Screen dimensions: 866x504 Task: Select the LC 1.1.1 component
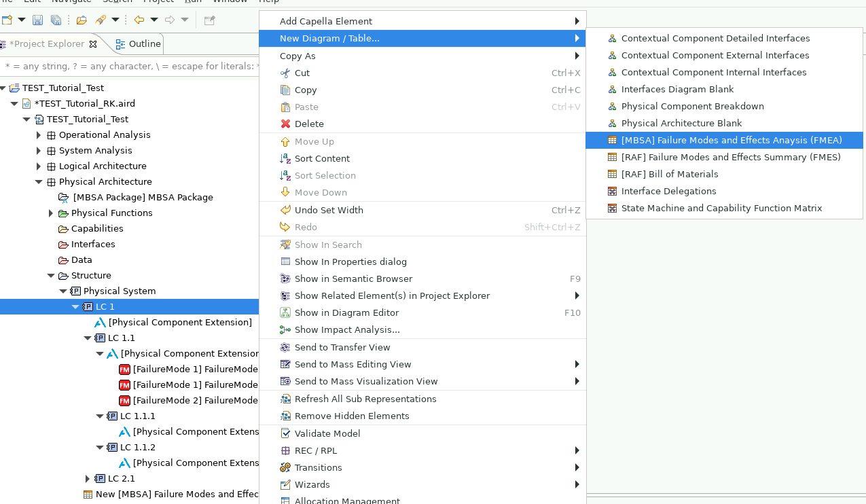pyautogui.click(x=131, y=416)
